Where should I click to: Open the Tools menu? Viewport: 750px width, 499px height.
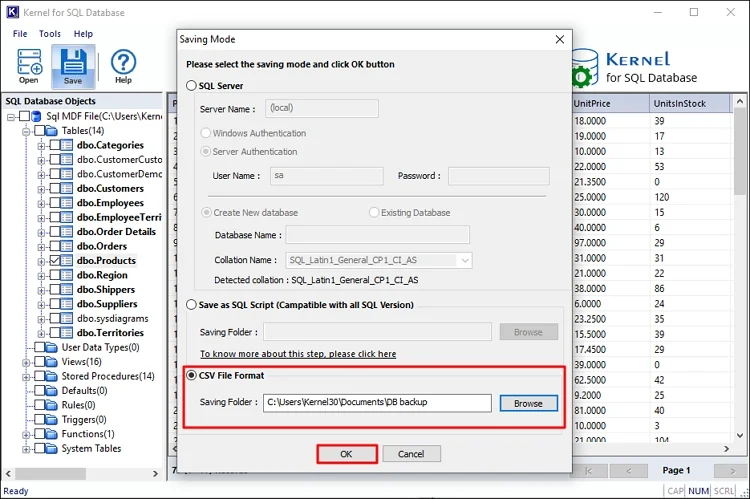(50, 33)
